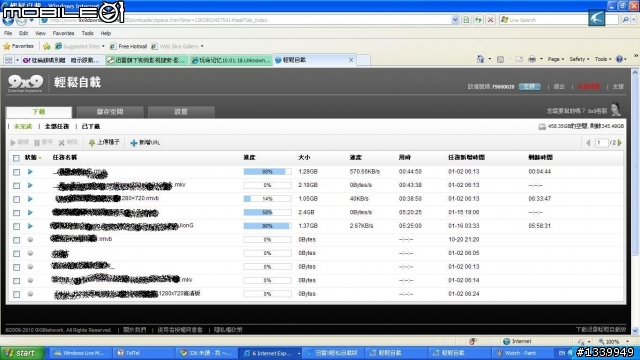Click the IE Feeds icon
Image resolution: width=640 pixels, height=360 pixels.
[x=500, y=59]
